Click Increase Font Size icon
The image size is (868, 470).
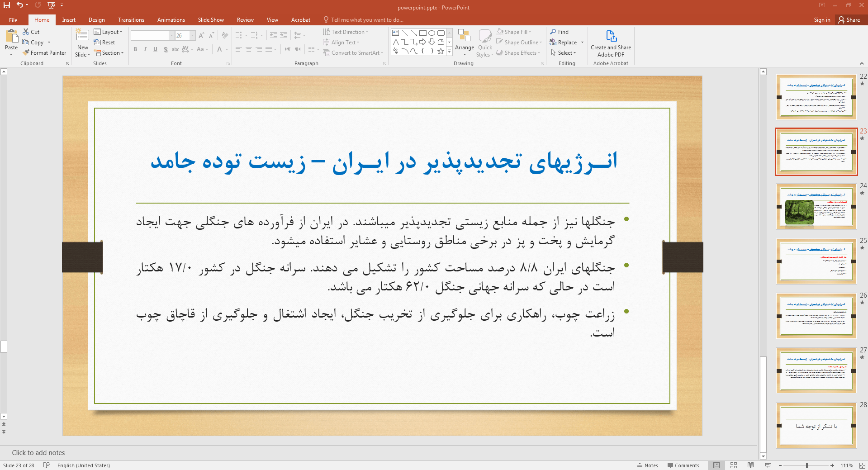click(x=201, y=35)
